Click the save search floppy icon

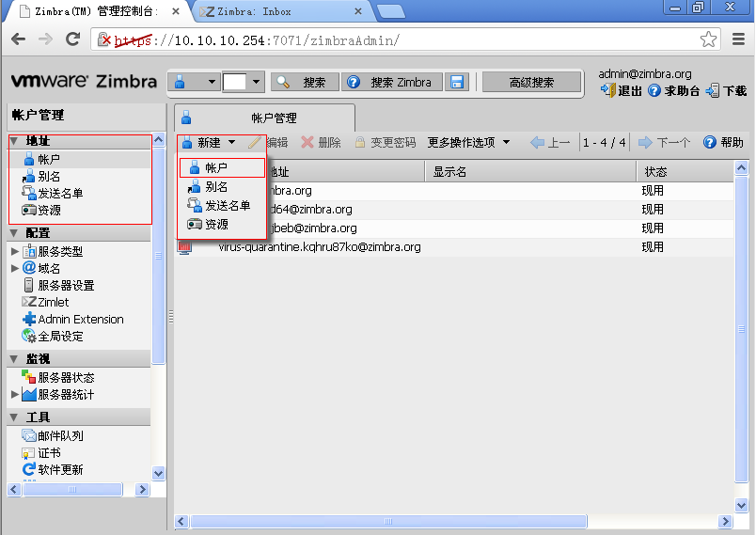pos(457,83)
